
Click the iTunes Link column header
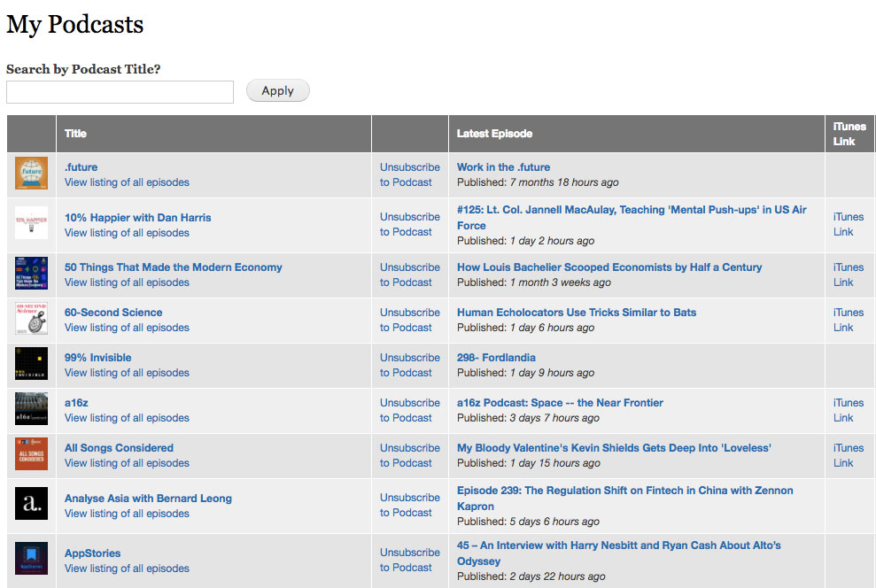849,134
